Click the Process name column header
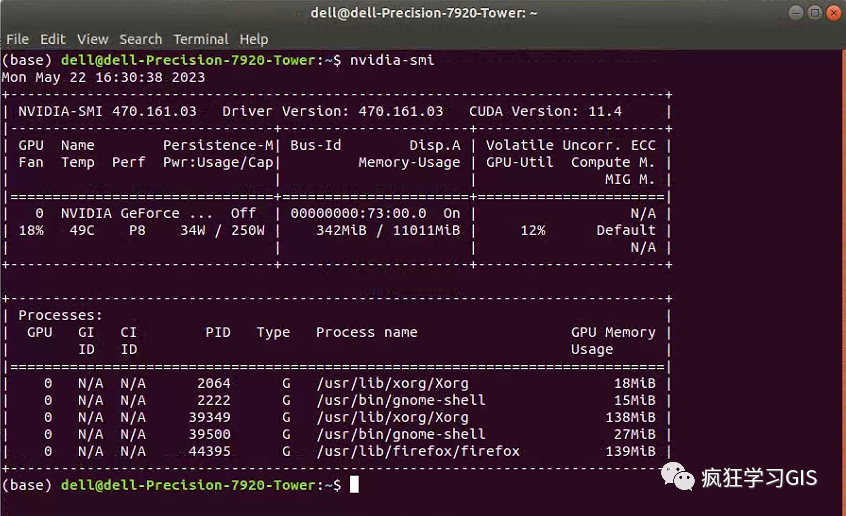 (366, 332)
